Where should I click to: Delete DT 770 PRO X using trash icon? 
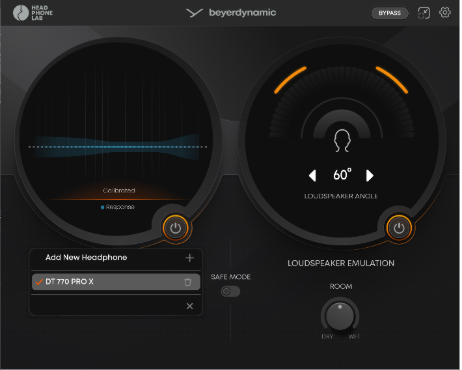pyautogui.click(x=188, y=282)
